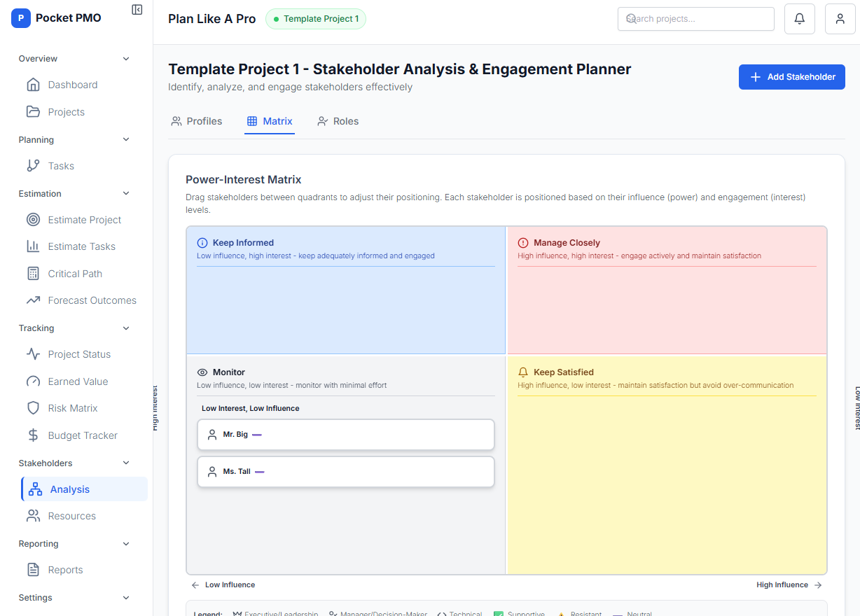Image resolution: width=860 pixels, height=616 pixels.
Task: Click the Estimate Tasks bar-chart icon
Action: 34,246
